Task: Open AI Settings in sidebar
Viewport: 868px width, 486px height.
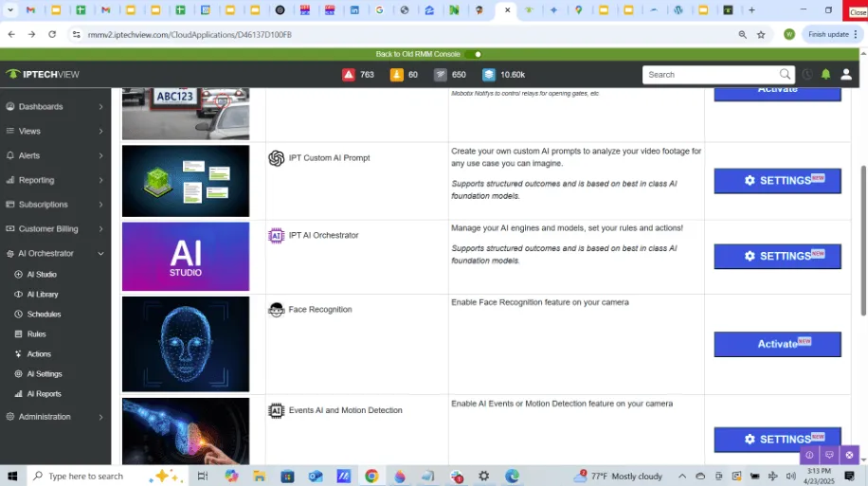Action: tap(45, 374)
